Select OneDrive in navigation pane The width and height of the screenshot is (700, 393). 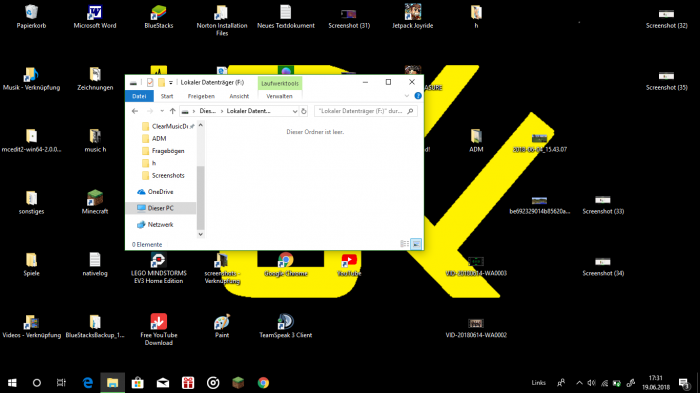[x=155, y=192]
